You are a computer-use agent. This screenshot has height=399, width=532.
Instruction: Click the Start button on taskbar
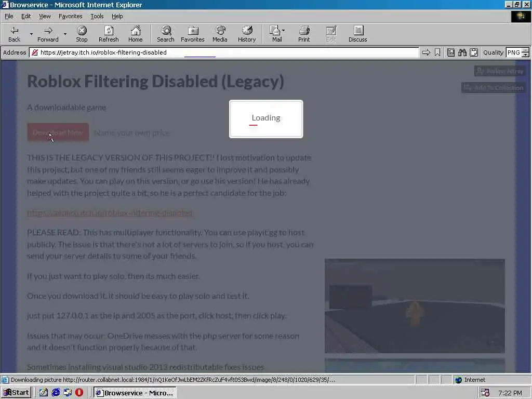tap(16, 393)
